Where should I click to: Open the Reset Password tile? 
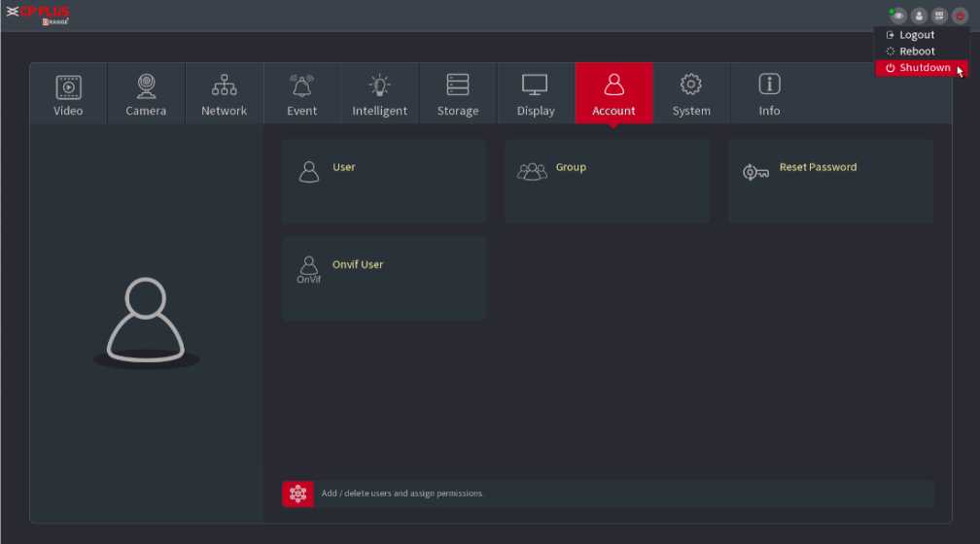click(x=830, y=181)
